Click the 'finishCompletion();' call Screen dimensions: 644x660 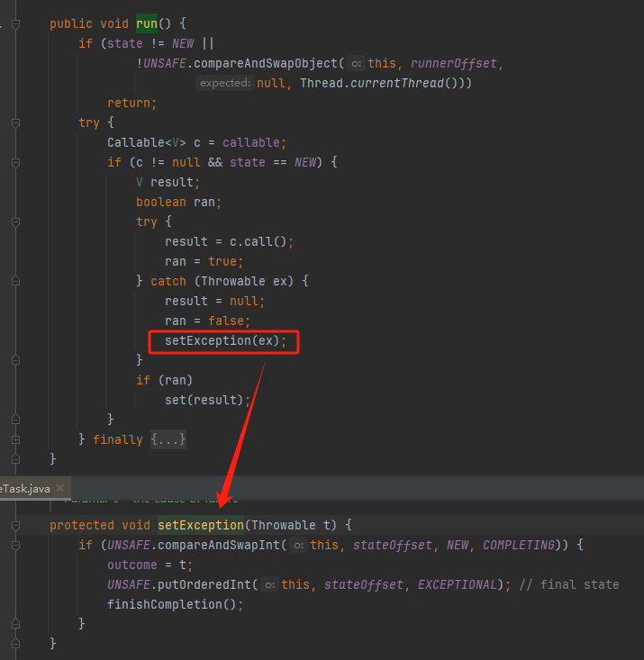point(176,604)
